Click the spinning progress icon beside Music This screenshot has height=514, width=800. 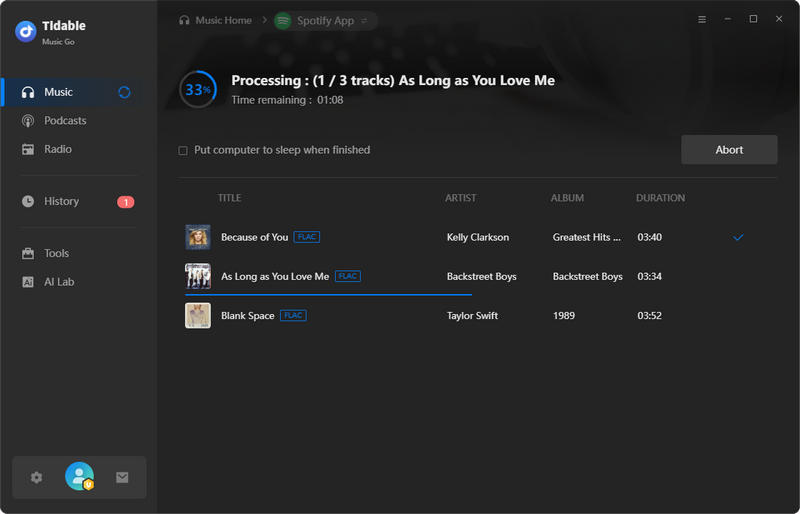point(124,92)
